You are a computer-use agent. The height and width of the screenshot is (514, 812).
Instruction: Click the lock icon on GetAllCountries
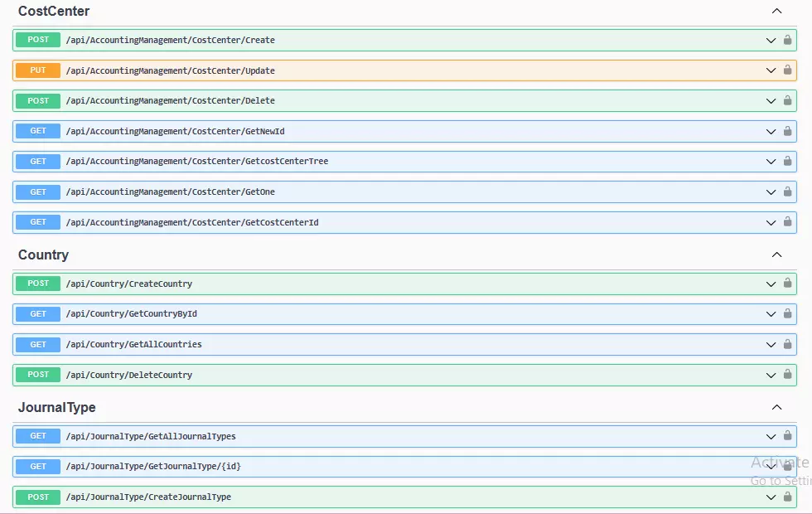tap(787, 344)
